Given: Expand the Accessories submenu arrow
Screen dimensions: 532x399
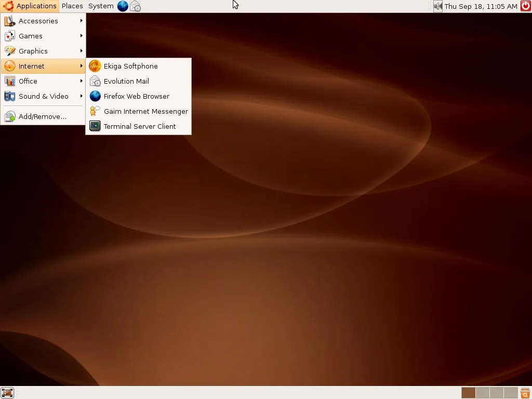Looking at the screenshot, I should (x=82, y=21).
